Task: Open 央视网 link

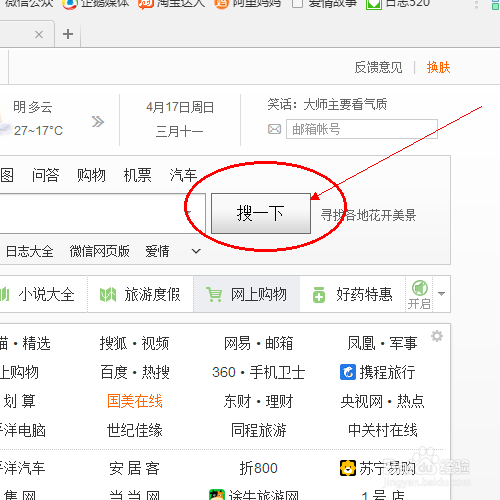Action: (x=361, y=401)
